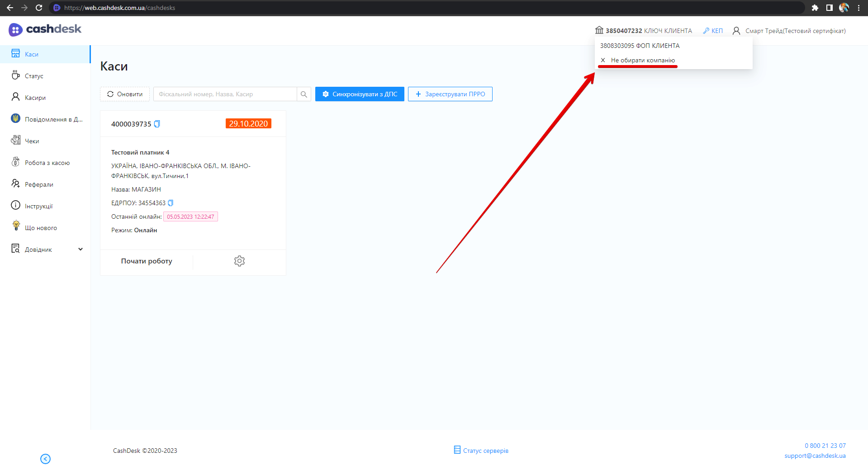Select 3808303095 ФОП КЛИЕНТА company

pos(640,46)
